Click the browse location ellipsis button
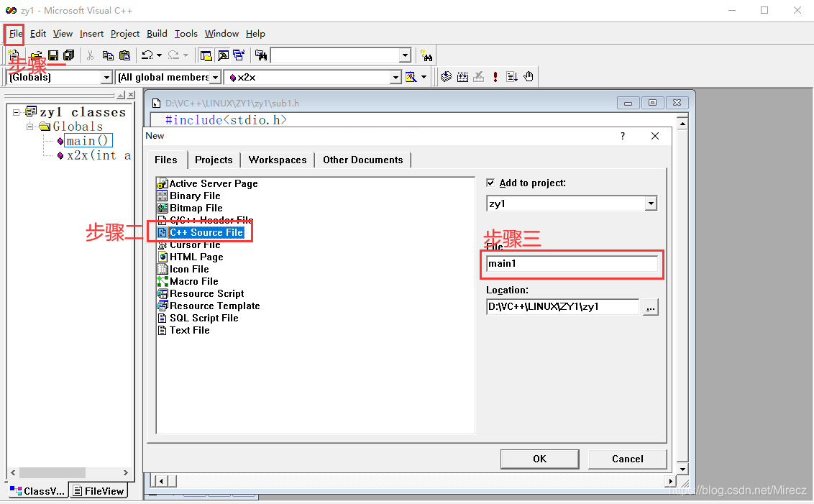 click(x=651, y=307)
